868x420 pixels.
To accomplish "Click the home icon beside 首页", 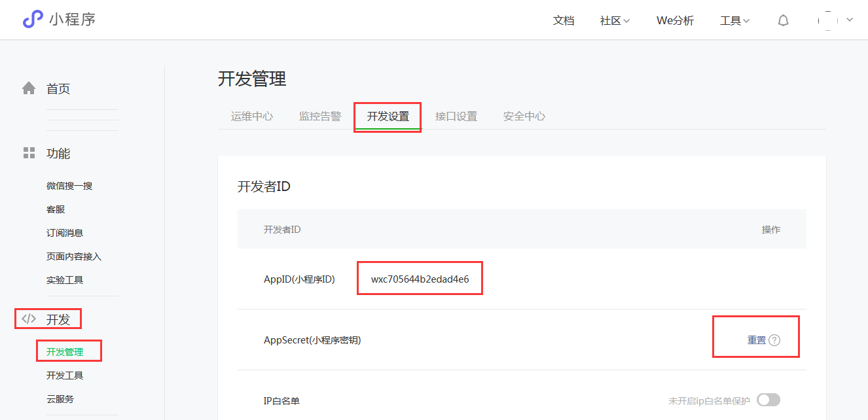I will click(29, 88).
